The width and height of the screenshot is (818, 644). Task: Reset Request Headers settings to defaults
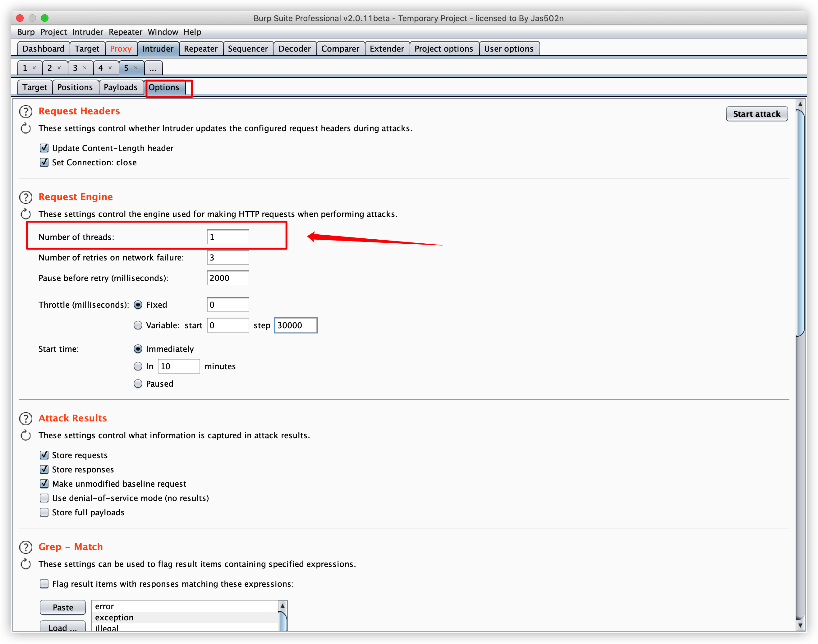(25, 129)
